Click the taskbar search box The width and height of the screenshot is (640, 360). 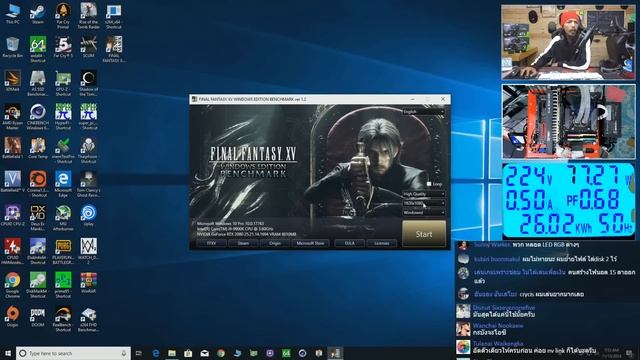[x=73, y=353]
